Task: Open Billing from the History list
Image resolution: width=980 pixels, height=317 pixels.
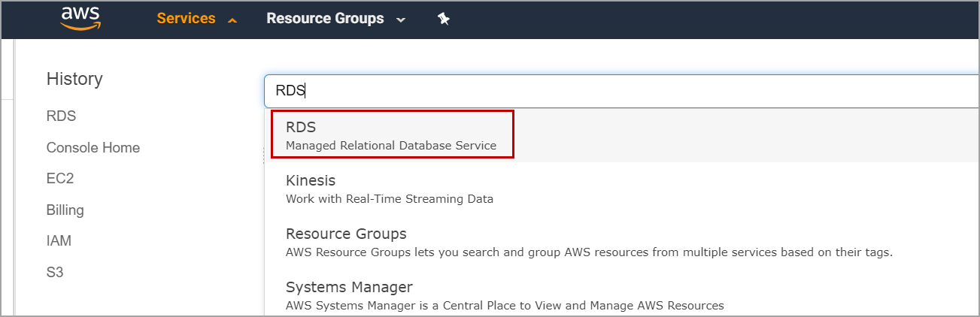Action: click(65, 210)
